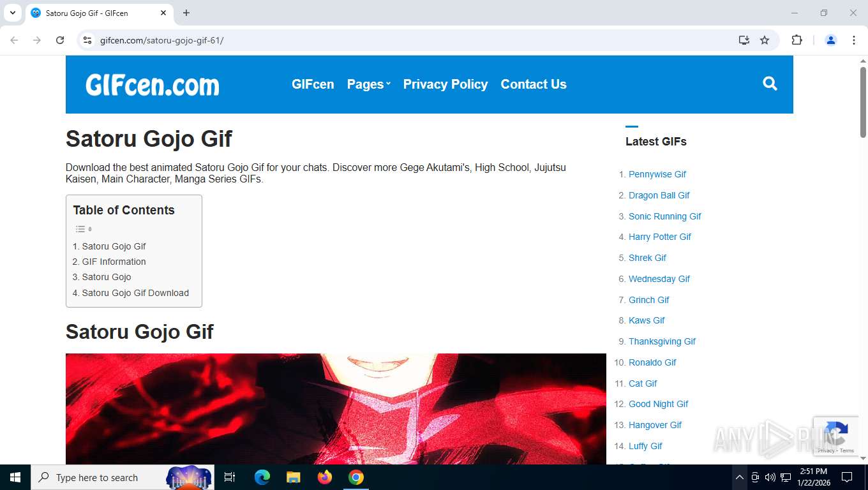
Task: Reload the page with the refresh icon
Action: (x=60, y=40)
